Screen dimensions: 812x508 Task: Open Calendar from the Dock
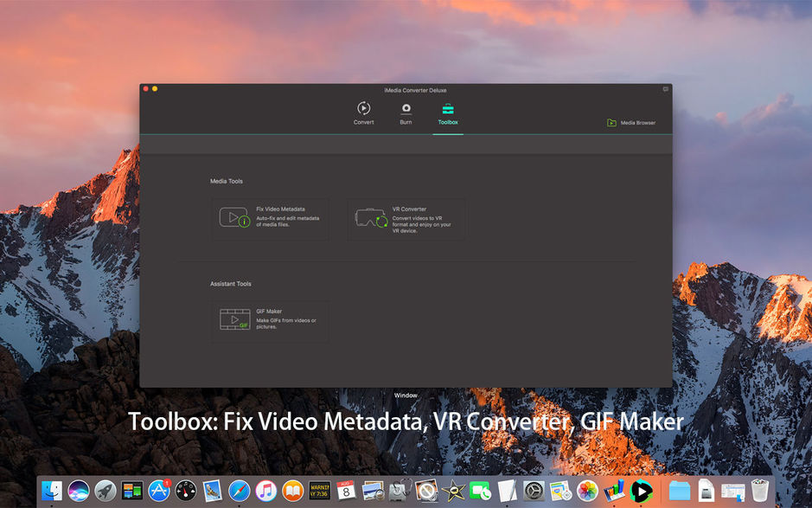346,490
